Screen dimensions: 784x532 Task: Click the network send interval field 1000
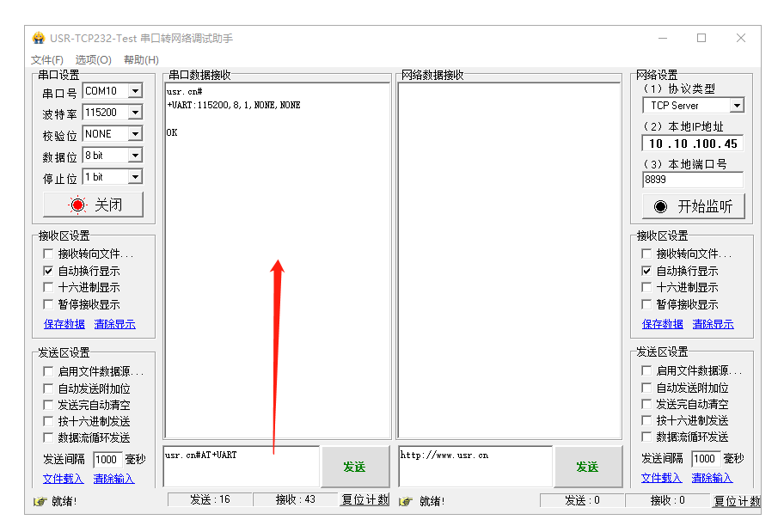pyautogui.click(x=705, y=458)
